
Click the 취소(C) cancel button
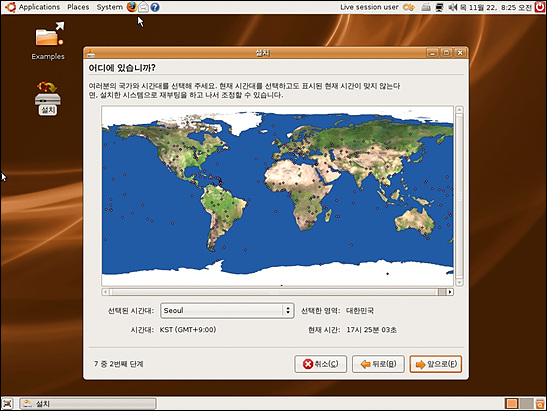[321, 364]
